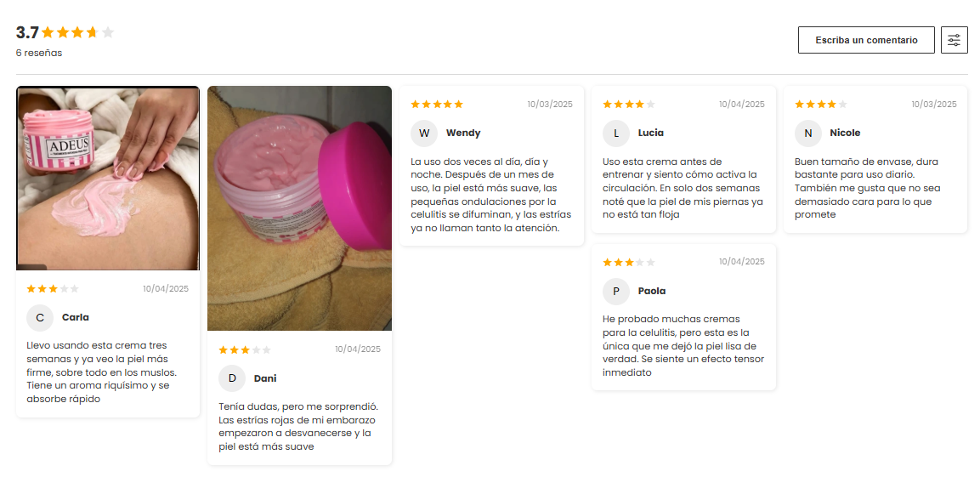Click the 6 reseñas count text

point(39,53)
